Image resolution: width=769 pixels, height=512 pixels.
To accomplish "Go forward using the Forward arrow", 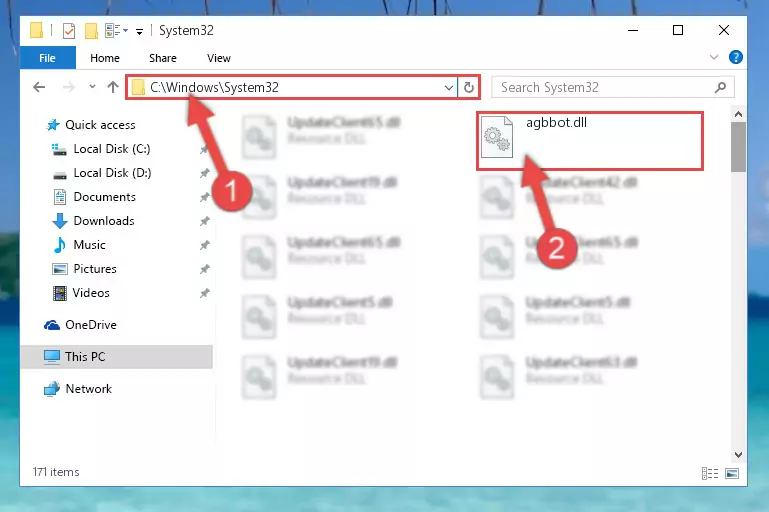I will [69, 87].
